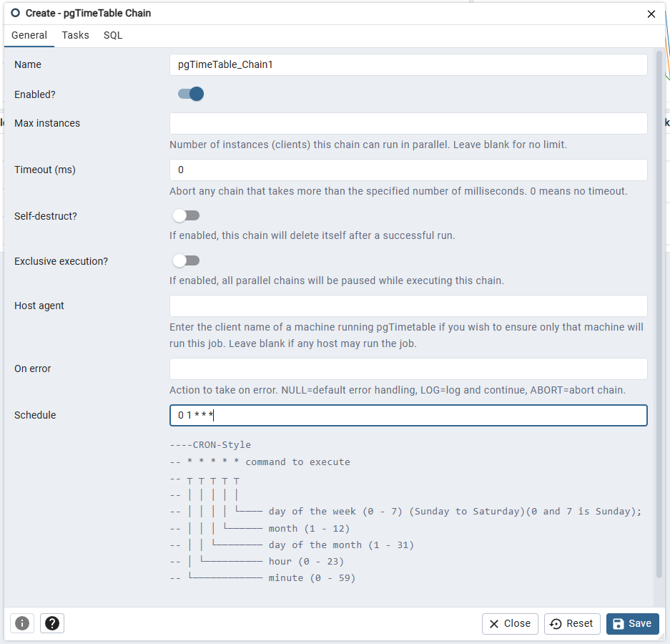Screen dimensions: 670x644
Task: Turn on the Self-destruct? switch
Action: 187,215
